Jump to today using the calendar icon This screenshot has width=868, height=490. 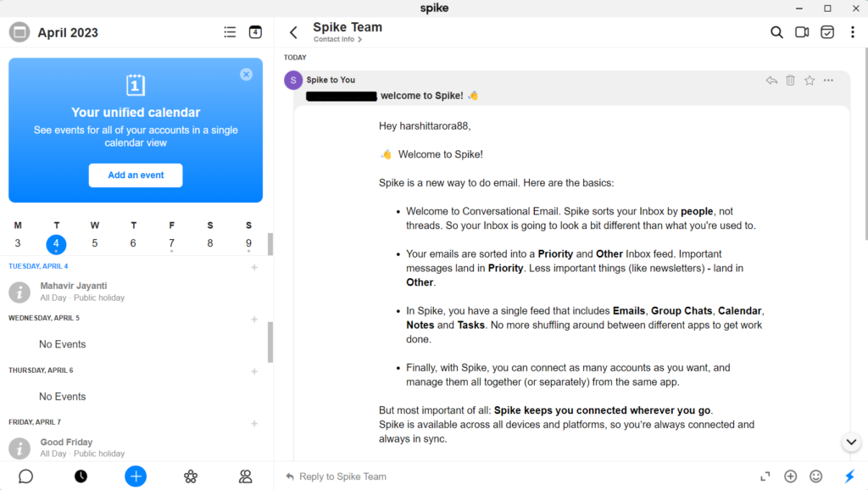tap(255, 32)
